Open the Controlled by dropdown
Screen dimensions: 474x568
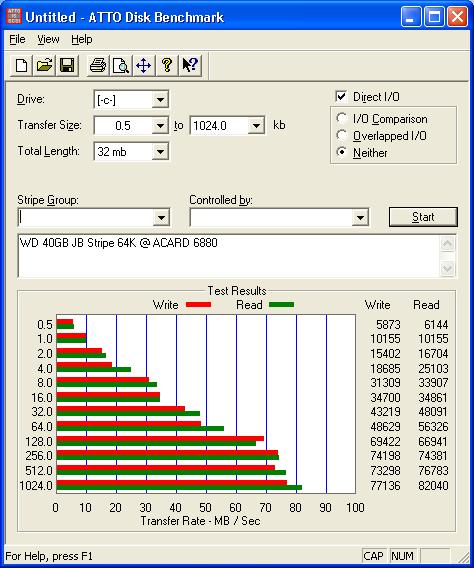point(360,217)
